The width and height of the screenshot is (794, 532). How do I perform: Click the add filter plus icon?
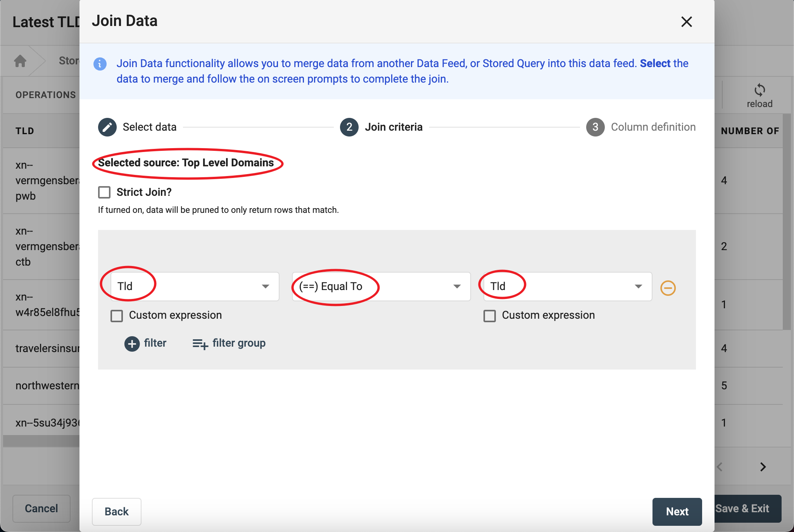pos(132,344)
